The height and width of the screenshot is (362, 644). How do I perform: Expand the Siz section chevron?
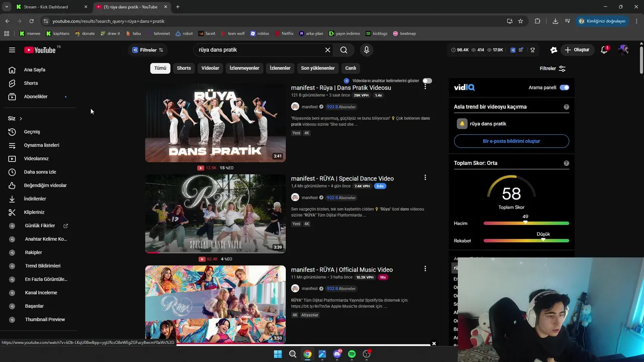click(21, 119)
